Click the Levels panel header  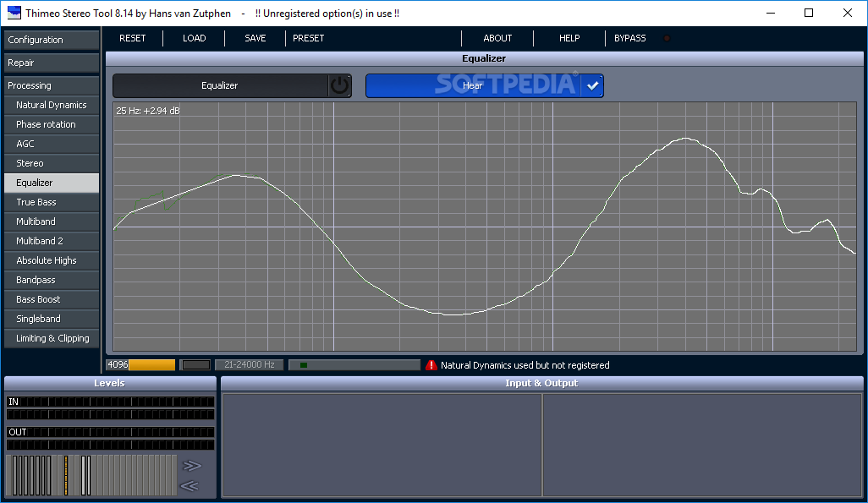coord(110,383)
